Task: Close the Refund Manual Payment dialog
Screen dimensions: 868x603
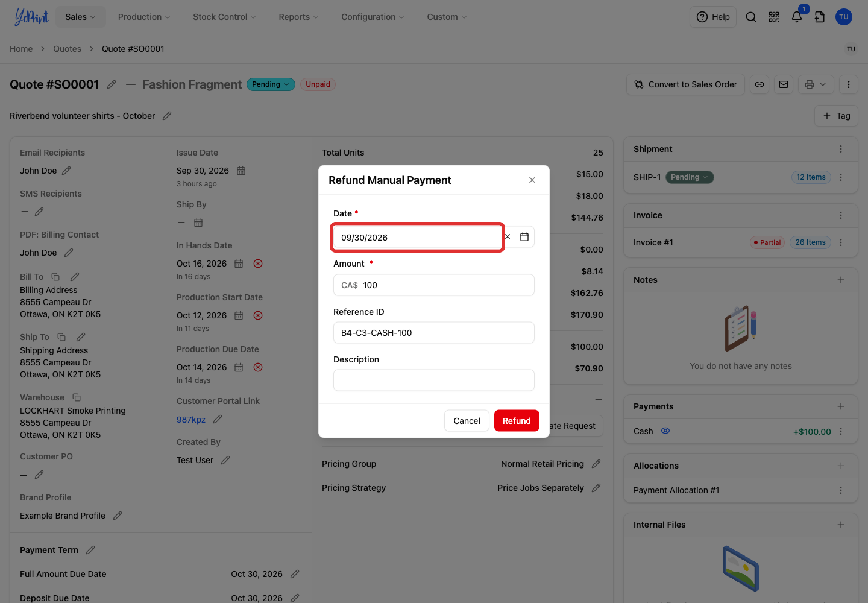Action: click(x=532, y=180)
